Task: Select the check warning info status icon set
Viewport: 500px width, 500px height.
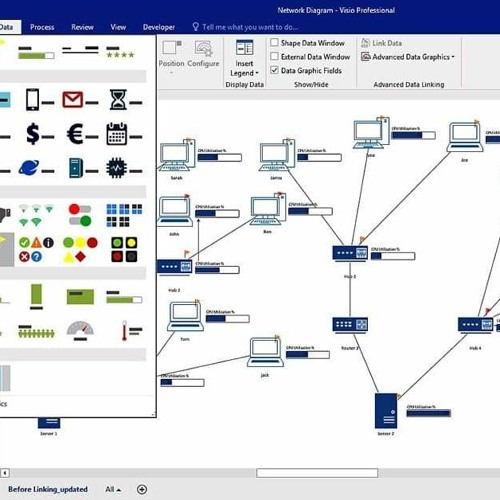Action: pos(36,249)
